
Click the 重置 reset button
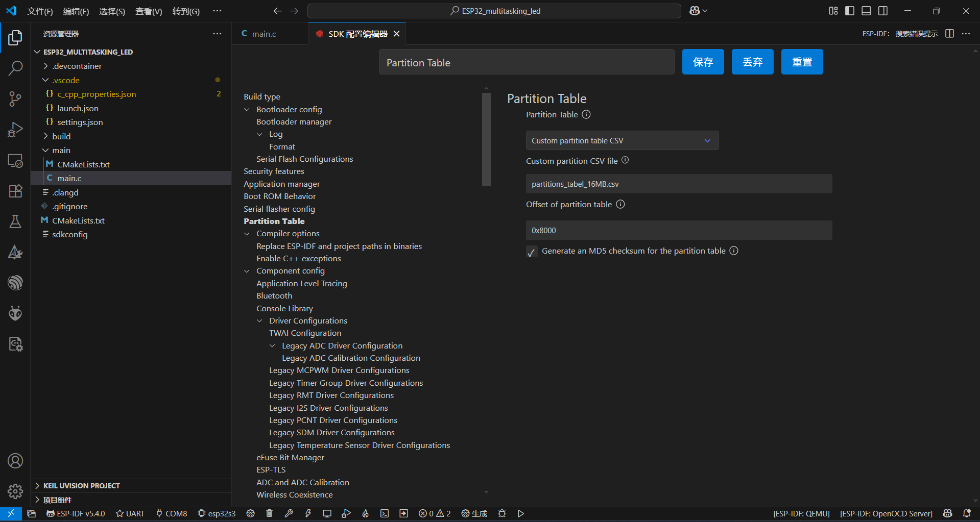802,62
